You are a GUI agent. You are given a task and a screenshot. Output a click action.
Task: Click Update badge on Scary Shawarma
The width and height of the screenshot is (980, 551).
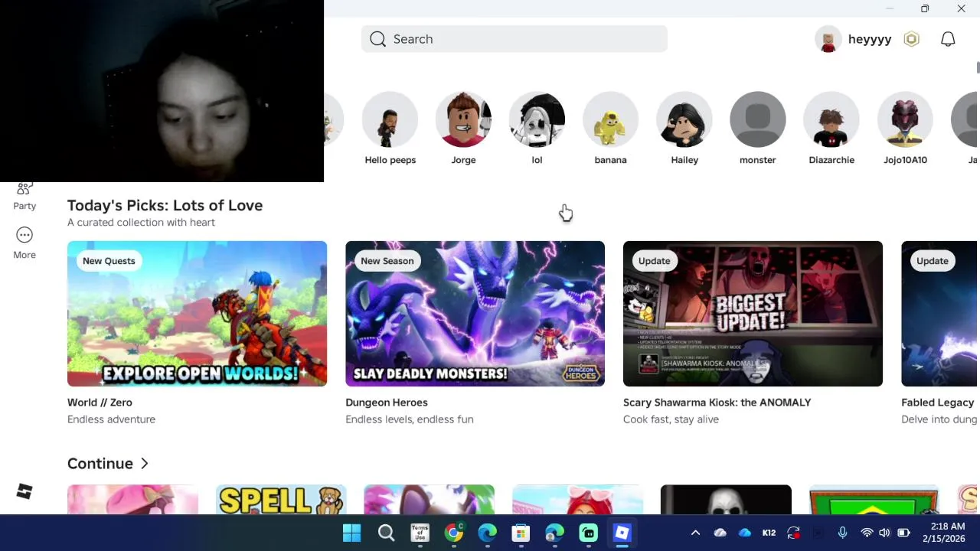click(654, 261)
